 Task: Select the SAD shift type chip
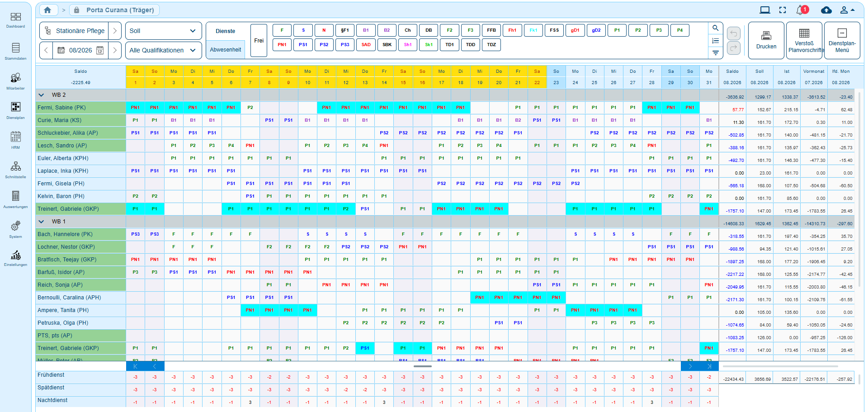tap(366, 45)
